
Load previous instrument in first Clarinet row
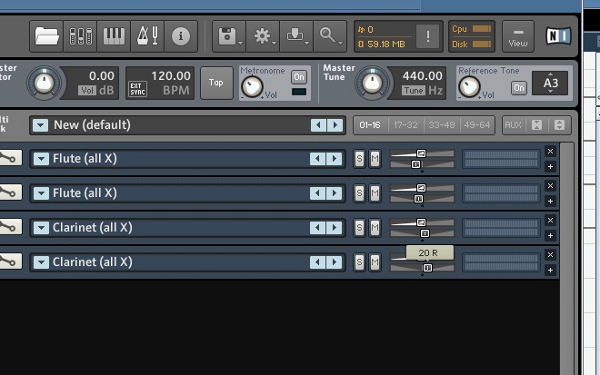point(317,228)
